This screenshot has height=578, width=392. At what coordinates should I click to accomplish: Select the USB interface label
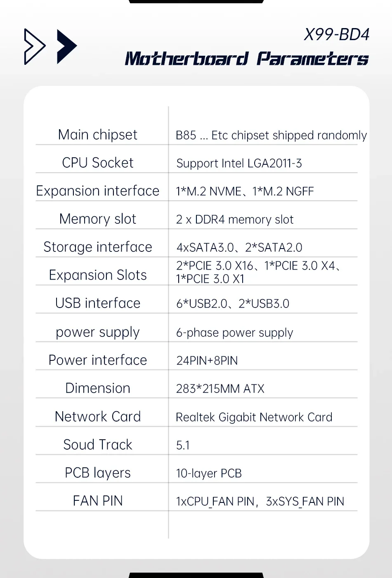[x=98, y=303]
